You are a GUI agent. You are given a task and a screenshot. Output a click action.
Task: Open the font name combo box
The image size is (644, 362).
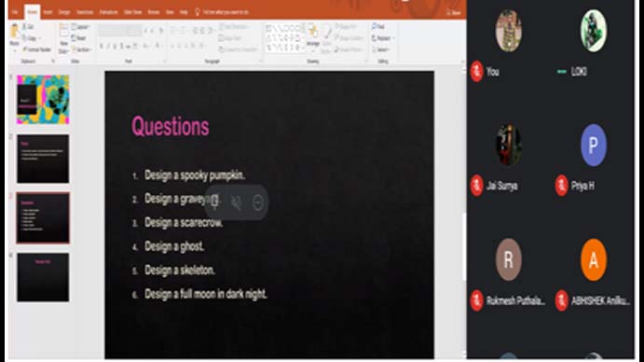click(113, 31)
